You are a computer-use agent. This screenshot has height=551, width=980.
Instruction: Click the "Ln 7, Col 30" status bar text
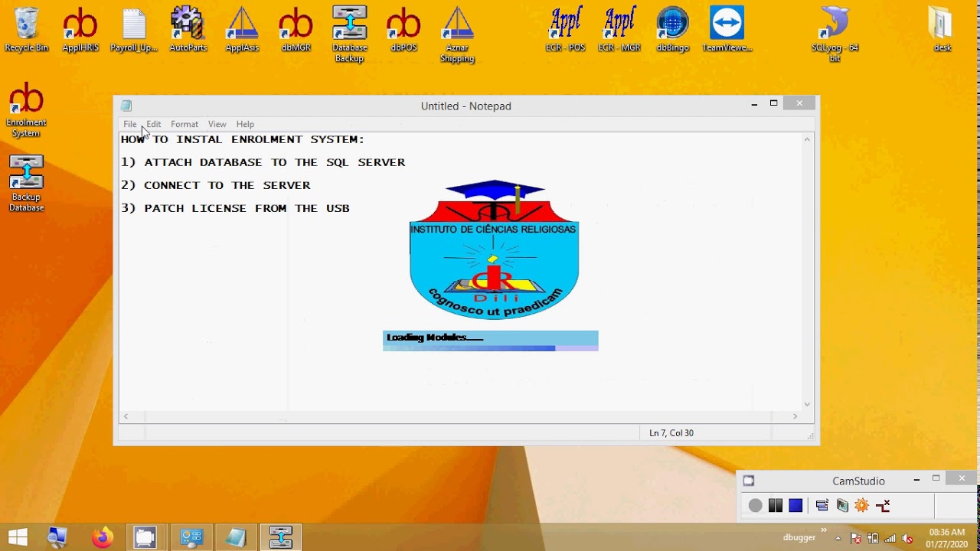click(671, 433)
